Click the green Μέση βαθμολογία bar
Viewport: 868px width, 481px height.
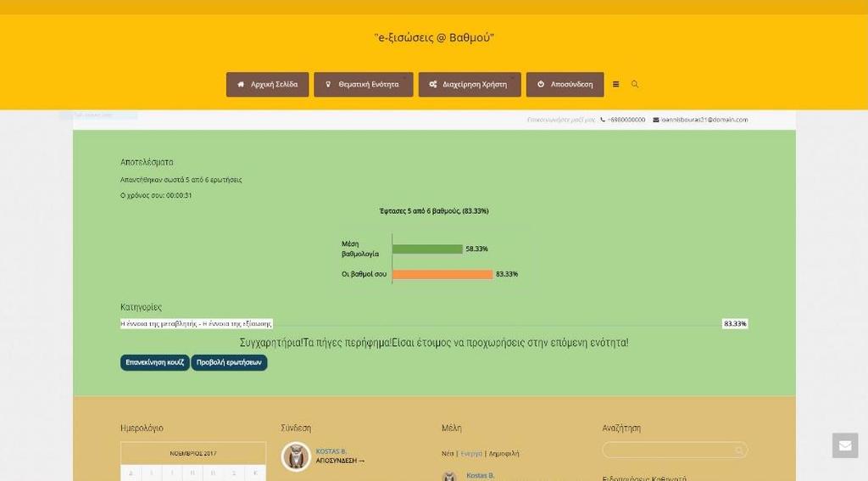[427, 249]
